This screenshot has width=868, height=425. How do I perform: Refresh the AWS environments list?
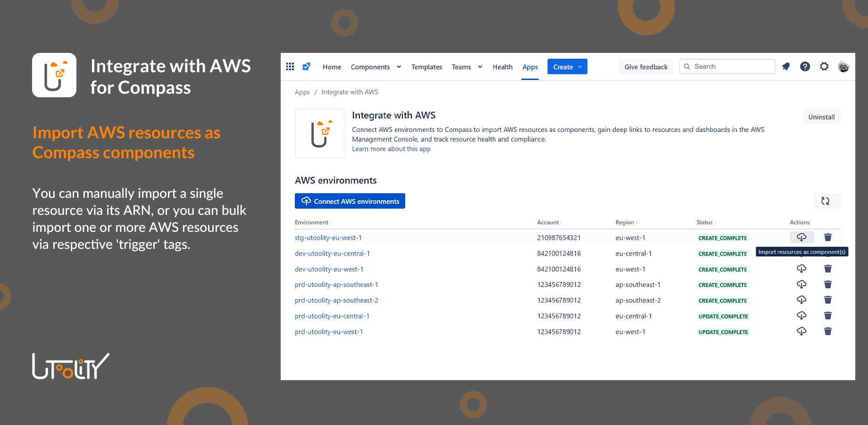827,201
